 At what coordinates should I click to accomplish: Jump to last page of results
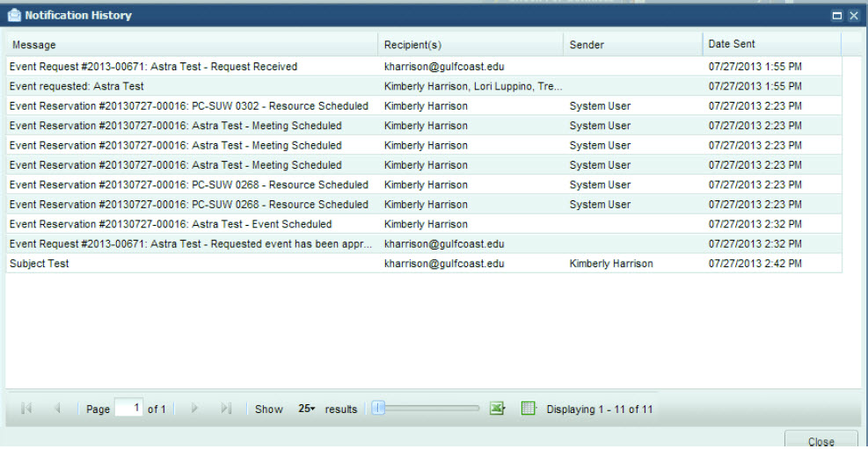[x=226, y=409]
